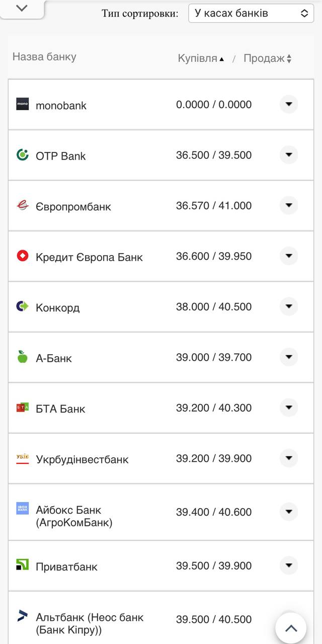Select the Конкорд bank logo icon

pos(22,306)
